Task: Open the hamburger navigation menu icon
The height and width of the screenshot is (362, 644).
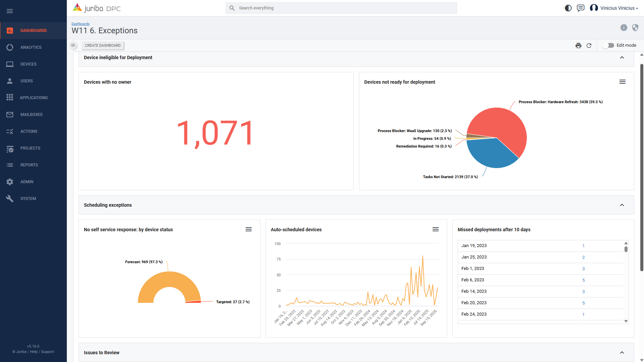Action: click(10, 11)
